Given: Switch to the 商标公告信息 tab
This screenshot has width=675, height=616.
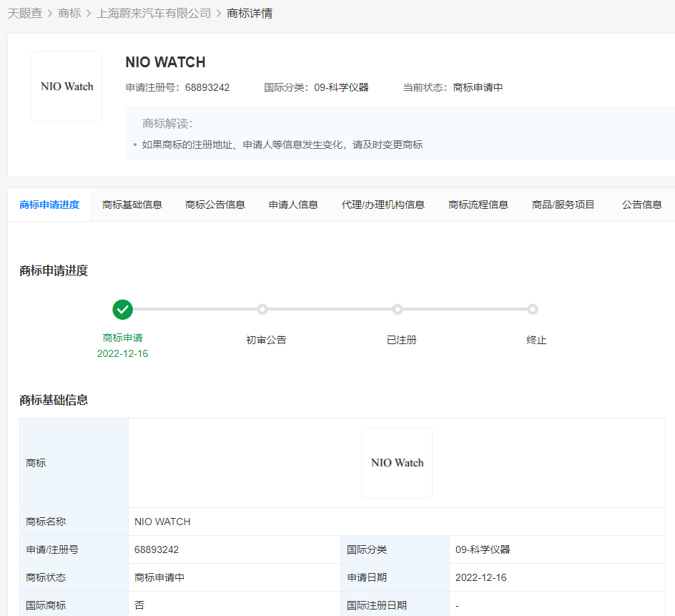Looking at the screenshot, I should click(x=215, y=205).
